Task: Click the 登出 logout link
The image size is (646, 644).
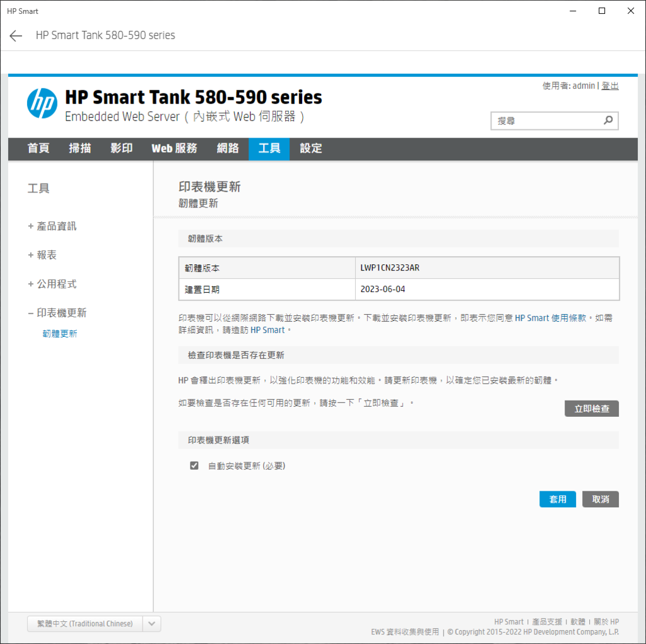Action: tap(610, 86)
